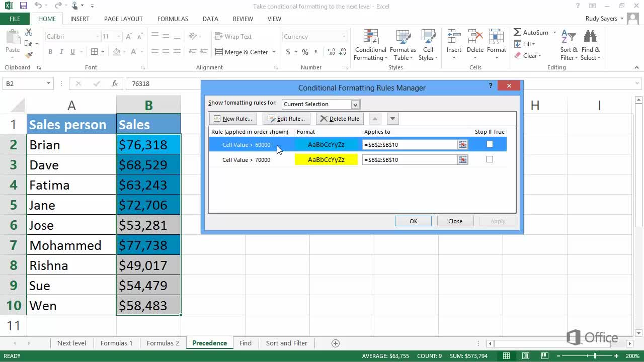This screenshot has width=644, height=362.
Task: Click the zoom slider handle in status bar
Action: click(x=595, y=356)
